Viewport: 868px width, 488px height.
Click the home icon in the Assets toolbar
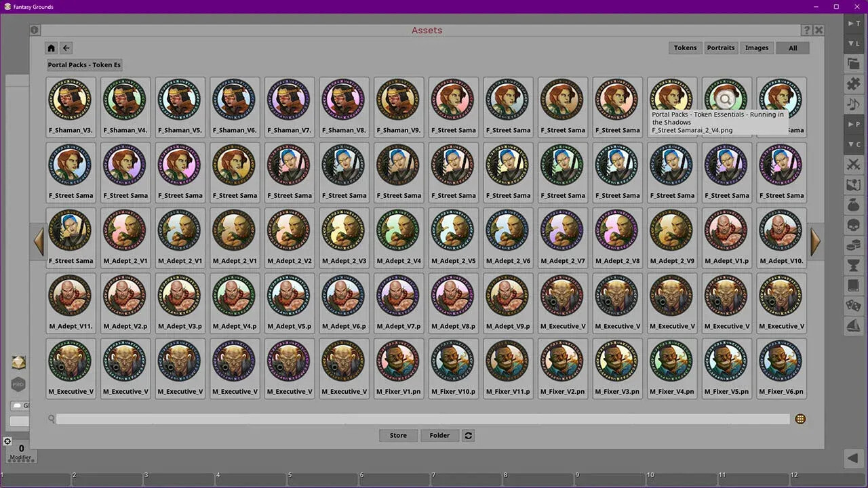click(x=51, y=47)
